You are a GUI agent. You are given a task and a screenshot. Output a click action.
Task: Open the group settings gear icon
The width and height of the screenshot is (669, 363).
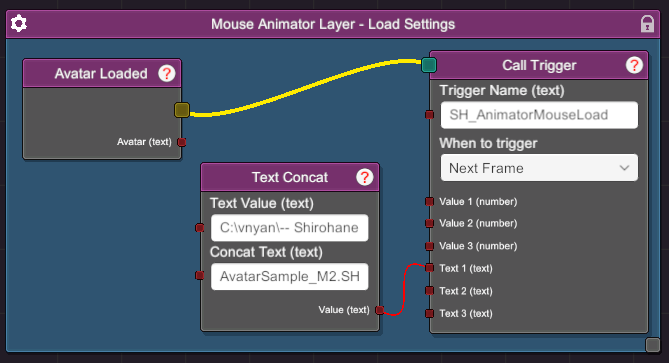coord(19,23)
